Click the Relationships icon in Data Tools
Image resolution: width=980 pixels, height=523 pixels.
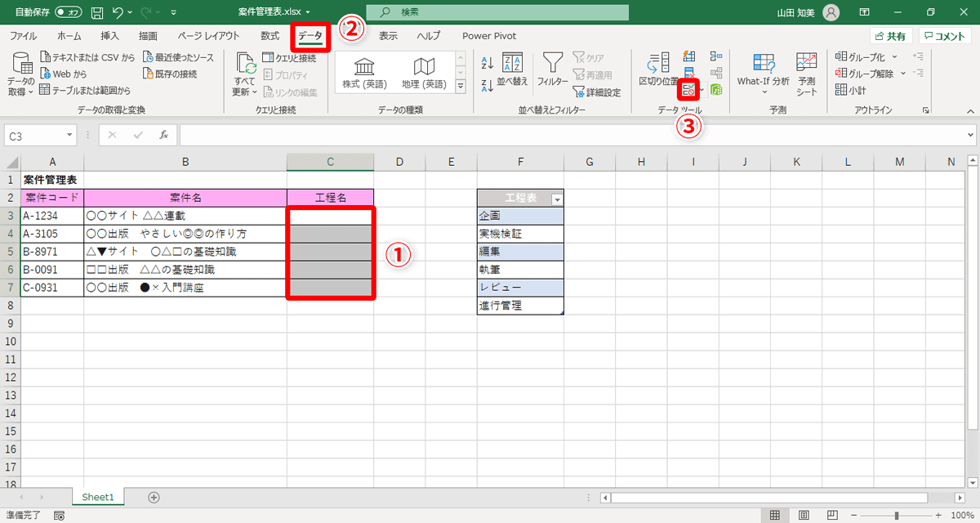[716, 73]
